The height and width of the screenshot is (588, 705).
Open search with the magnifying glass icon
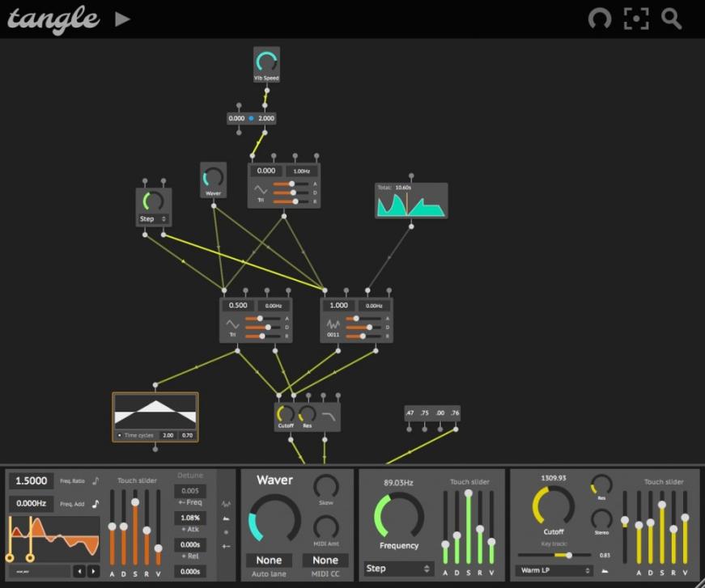point(671,19)
